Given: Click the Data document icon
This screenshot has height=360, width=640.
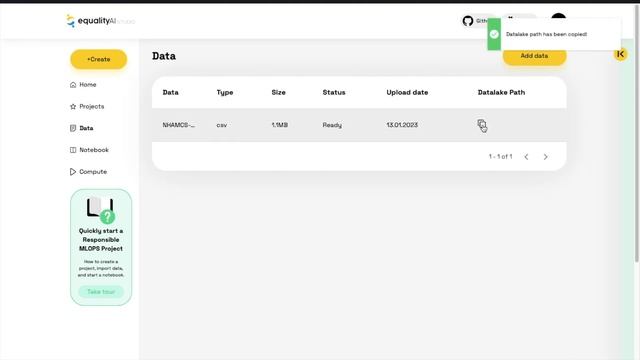Looking at the screenshot, I should point(73,128).
